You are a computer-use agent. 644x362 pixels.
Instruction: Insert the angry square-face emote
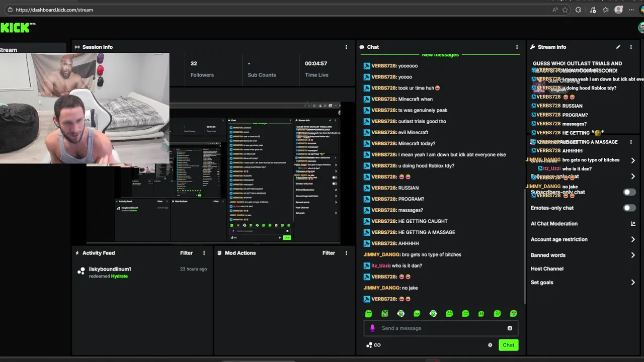point(385,313)
